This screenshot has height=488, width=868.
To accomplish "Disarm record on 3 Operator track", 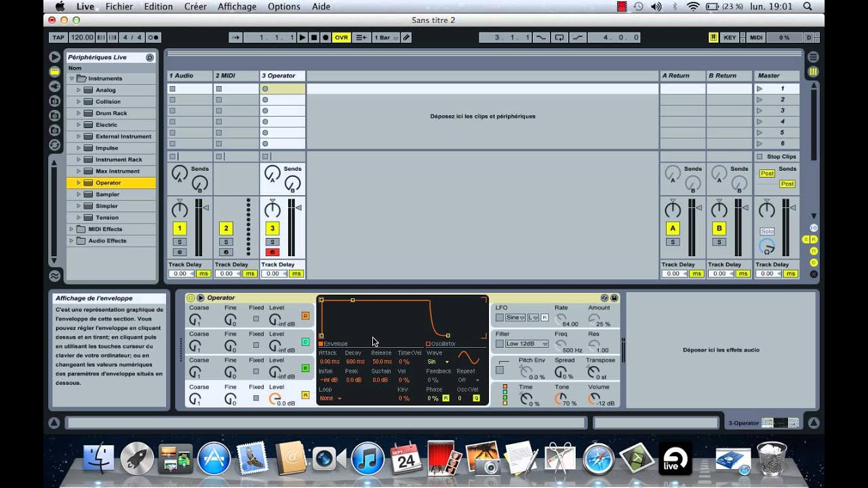I will pyautogui.click(x=273, y=252).
